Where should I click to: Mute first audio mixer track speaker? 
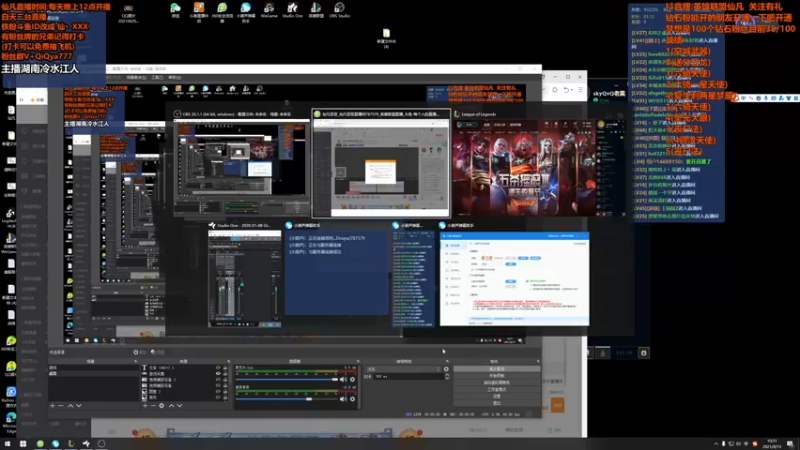coord(343,380)
